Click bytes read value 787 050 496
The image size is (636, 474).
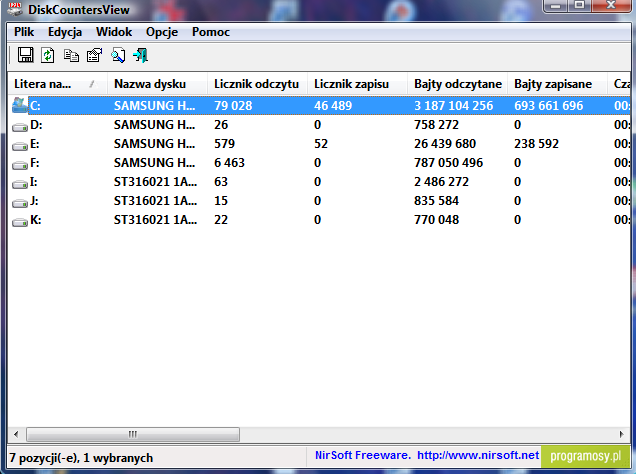tap(448, 163)
